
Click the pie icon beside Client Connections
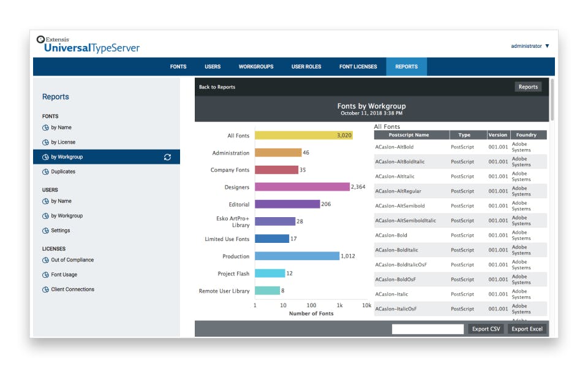[x=45, y=289]
